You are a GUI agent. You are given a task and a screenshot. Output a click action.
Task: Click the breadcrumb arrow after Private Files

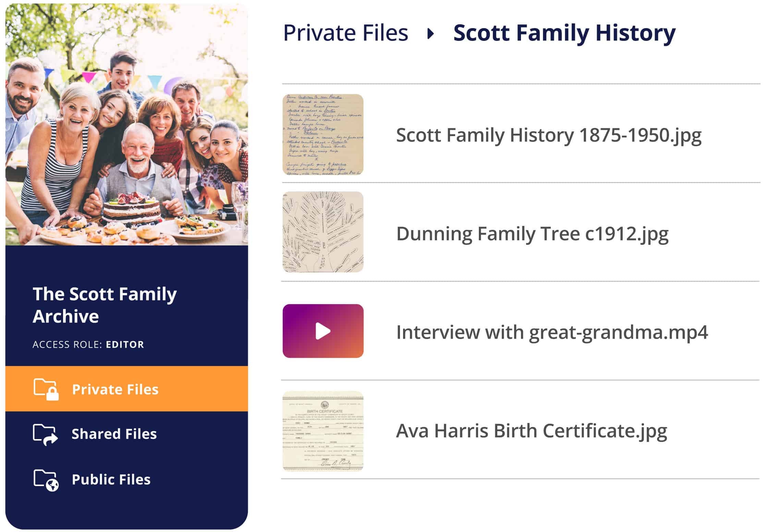tap(431, 33)
